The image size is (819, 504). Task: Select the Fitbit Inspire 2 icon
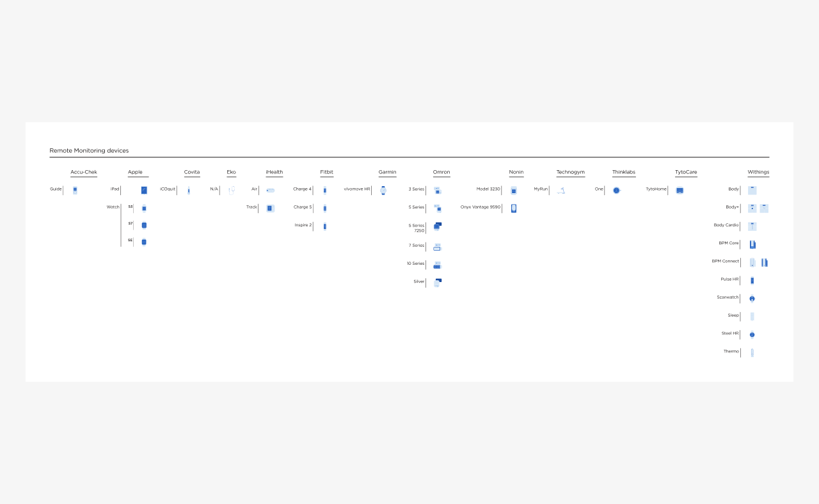[x=325, y=226]
